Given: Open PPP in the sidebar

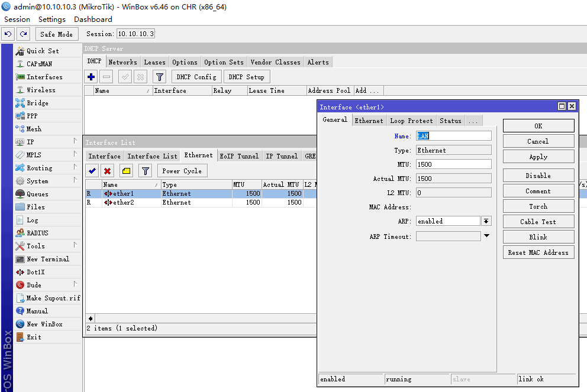Looking at the screenshot, I should pyautogui.click(x=32, y=116).
